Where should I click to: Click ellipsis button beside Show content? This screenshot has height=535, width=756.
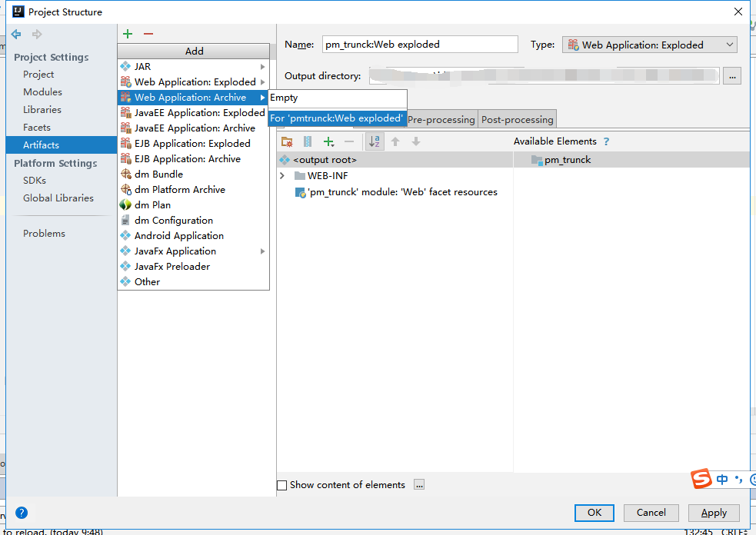click(419, 485)
